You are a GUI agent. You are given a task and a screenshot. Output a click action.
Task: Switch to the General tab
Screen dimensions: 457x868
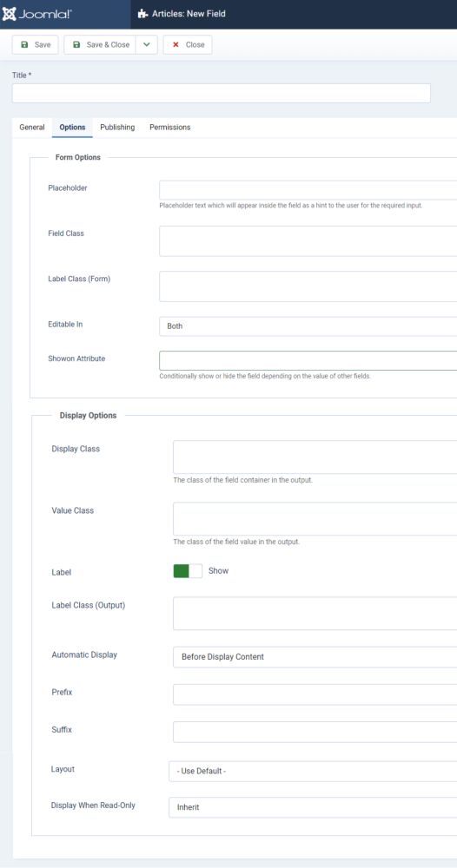tap(32, 128)
